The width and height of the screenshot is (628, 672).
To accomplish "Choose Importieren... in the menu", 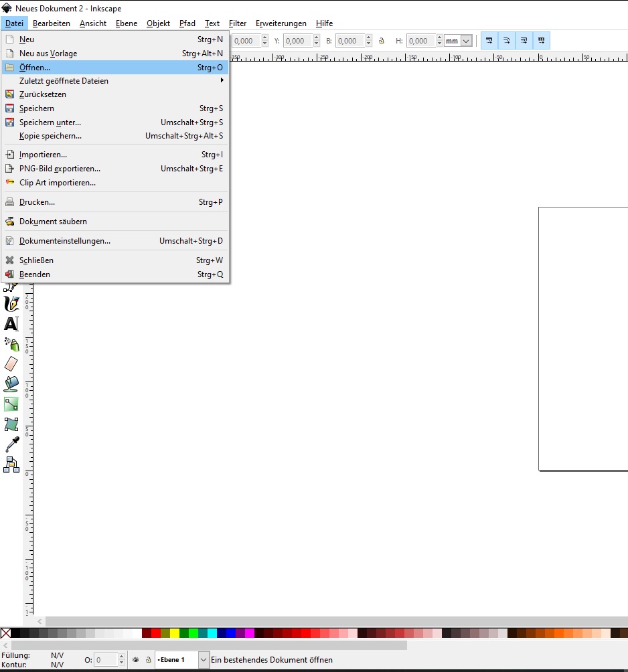I will click(115, 155).
